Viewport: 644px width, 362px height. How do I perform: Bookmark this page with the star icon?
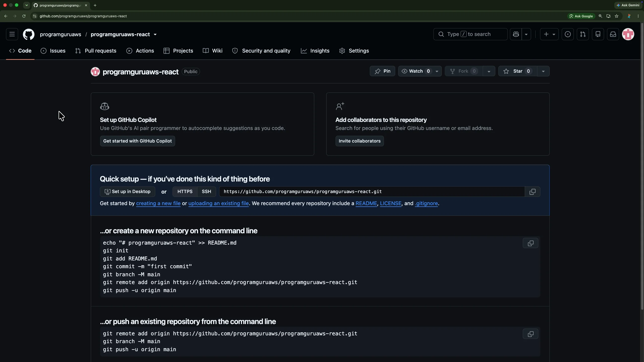pos(617,16)
